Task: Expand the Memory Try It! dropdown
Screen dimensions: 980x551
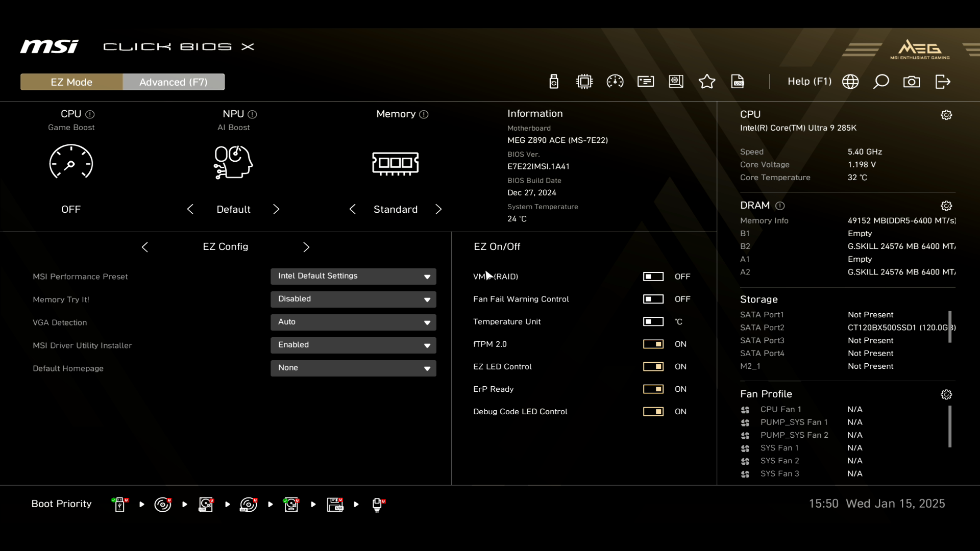Action: coord(353,299)
